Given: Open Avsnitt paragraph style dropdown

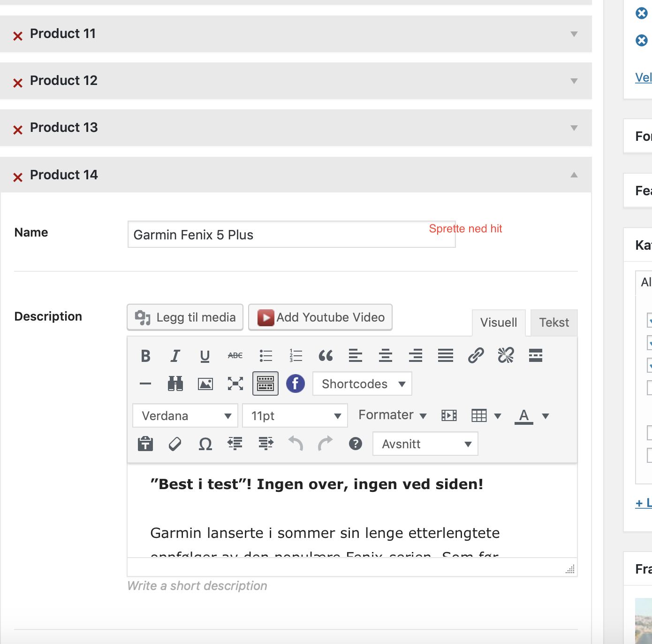Looking at the screenshot, I should pyautogui.click(x=425, y=444).
